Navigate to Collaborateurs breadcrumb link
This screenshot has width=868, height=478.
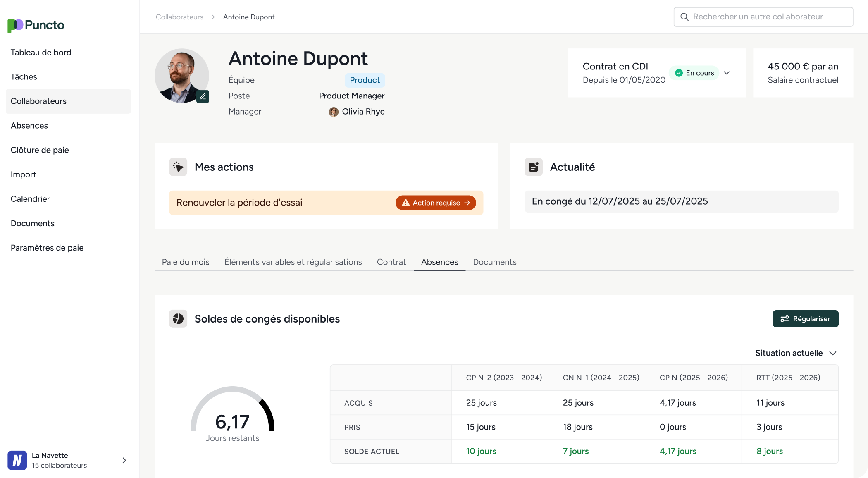click(x=179, y=17)
